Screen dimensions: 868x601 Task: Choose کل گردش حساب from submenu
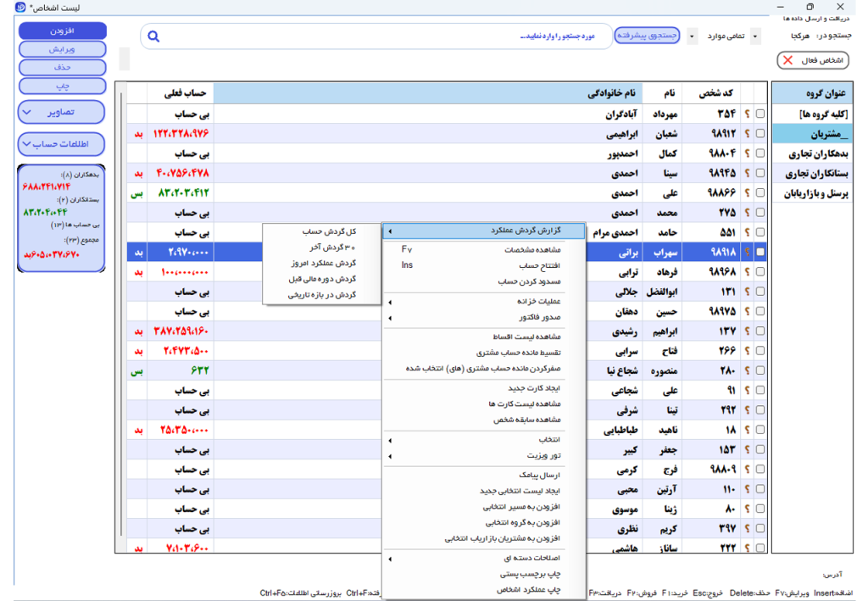322,231
